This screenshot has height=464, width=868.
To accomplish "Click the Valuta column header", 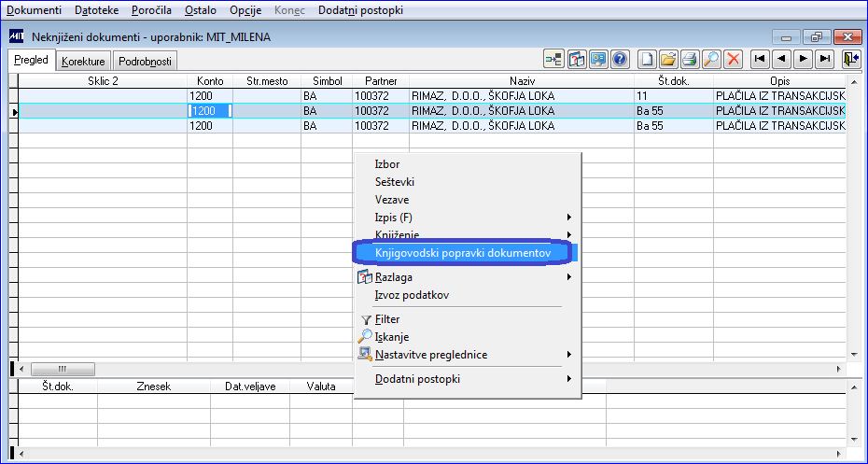I will pos(321,387).
